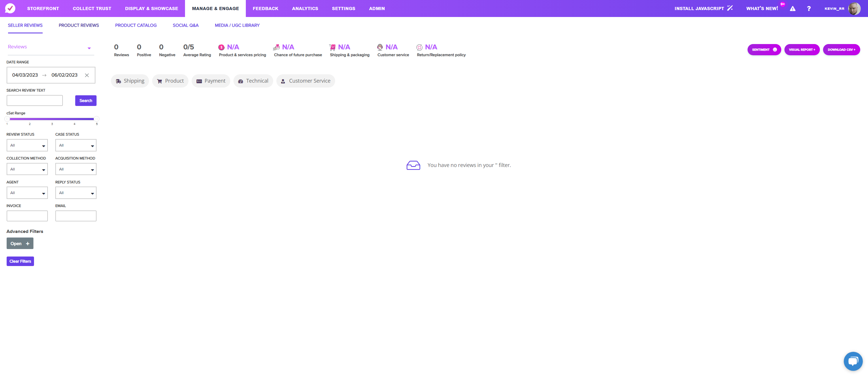Click the Customer service headset icon
Viewport: 868px width, 376px height.
[380, 47]
